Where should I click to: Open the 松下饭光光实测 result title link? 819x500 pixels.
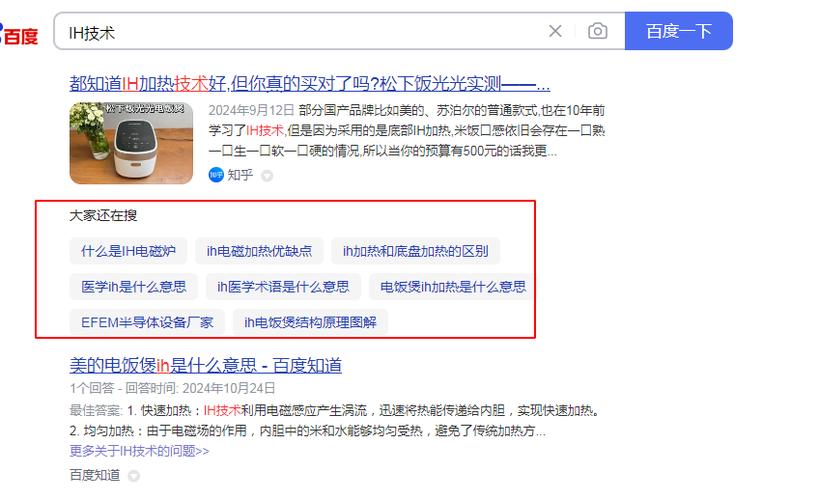click(310, 84)
